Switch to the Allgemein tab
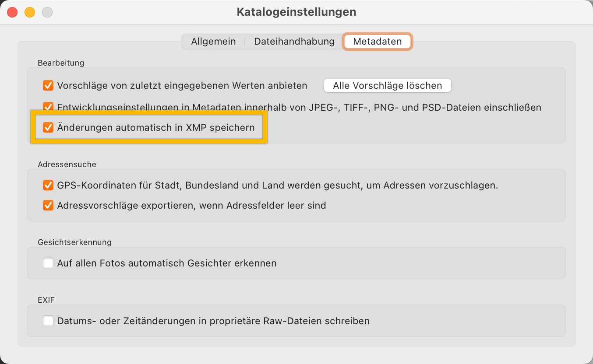Screen dimensions: 593x364 (x=213, y=42)
